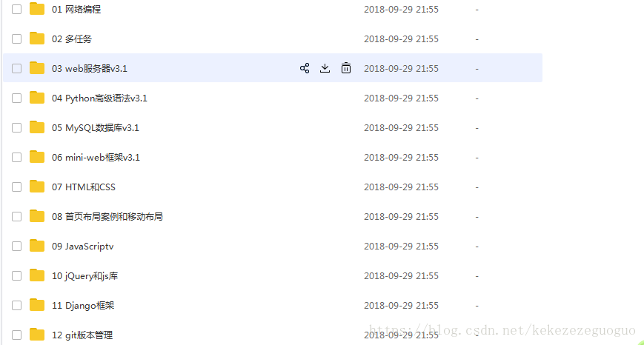Click the folder icon for 09 JavaScriptv

pos(37,246)
